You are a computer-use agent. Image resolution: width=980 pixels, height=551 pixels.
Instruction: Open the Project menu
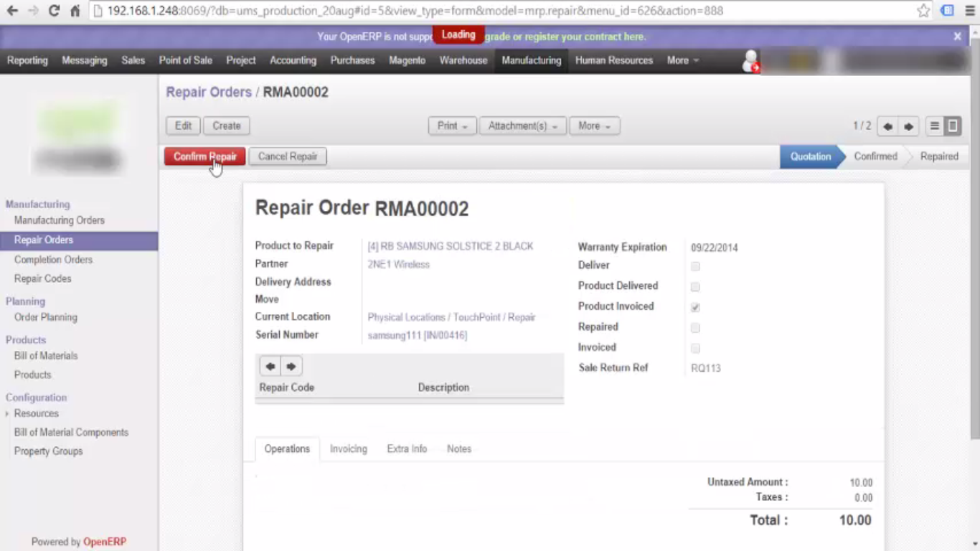tap(241, 60)
